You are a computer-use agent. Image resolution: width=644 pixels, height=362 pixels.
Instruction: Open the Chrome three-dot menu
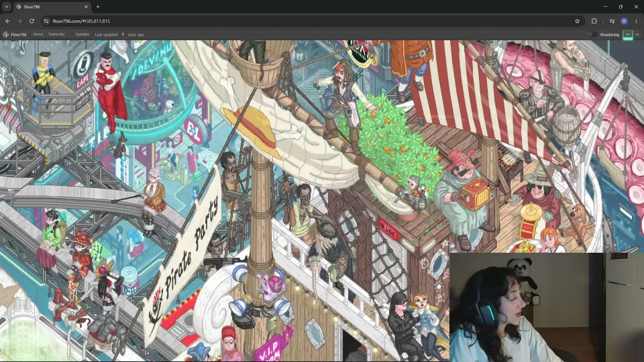[636, 21]
